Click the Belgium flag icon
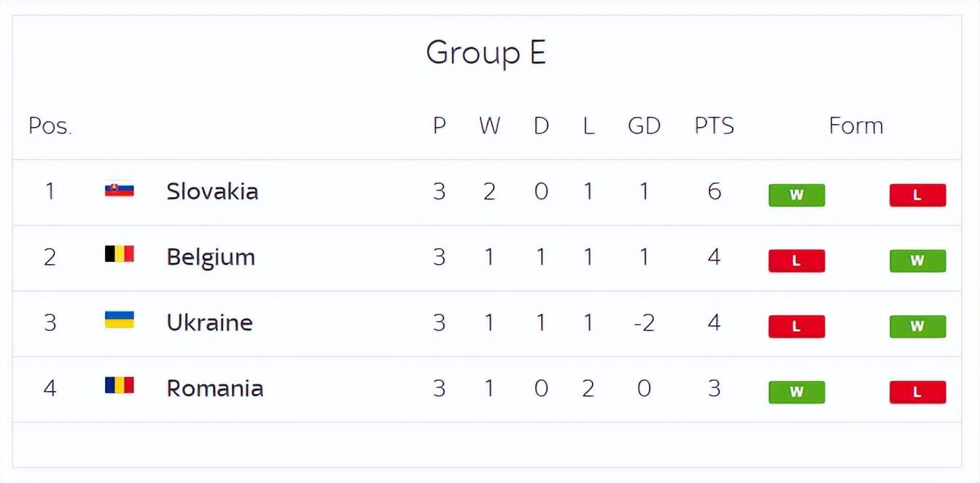 pyautogui.click(x=119, y=254)
